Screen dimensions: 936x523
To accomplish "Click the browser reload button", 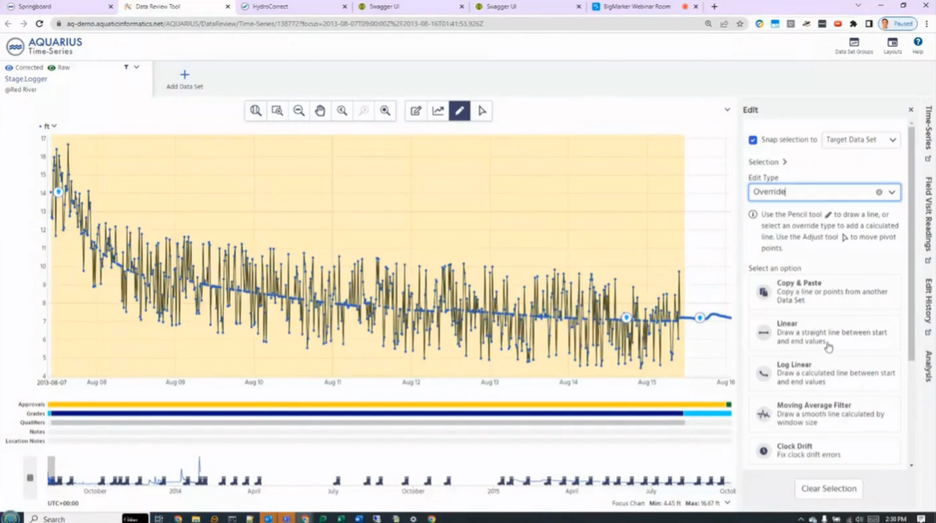I will click(39, 24).
